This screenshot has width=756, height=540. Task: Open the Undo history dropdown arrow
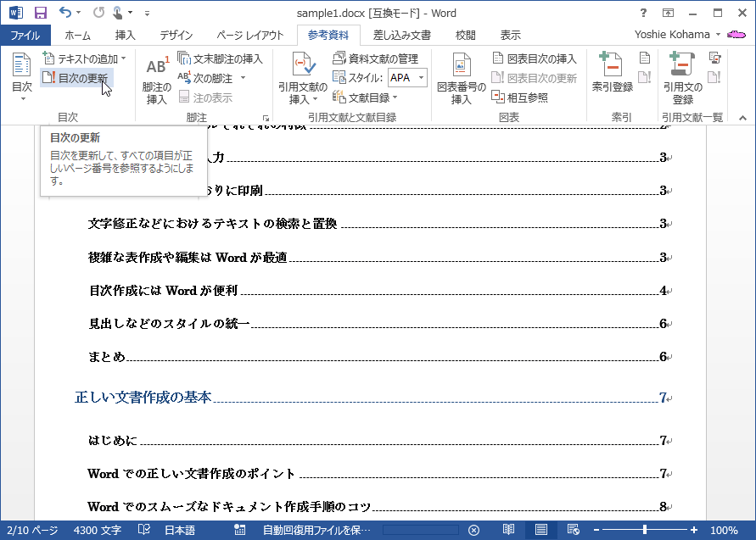coord(79,13)
